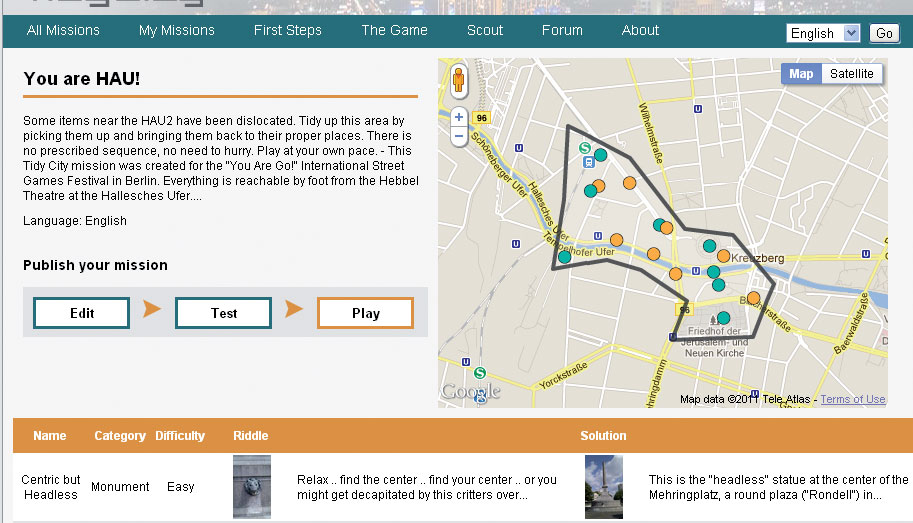Go to My Missions tab

[176, 30]
